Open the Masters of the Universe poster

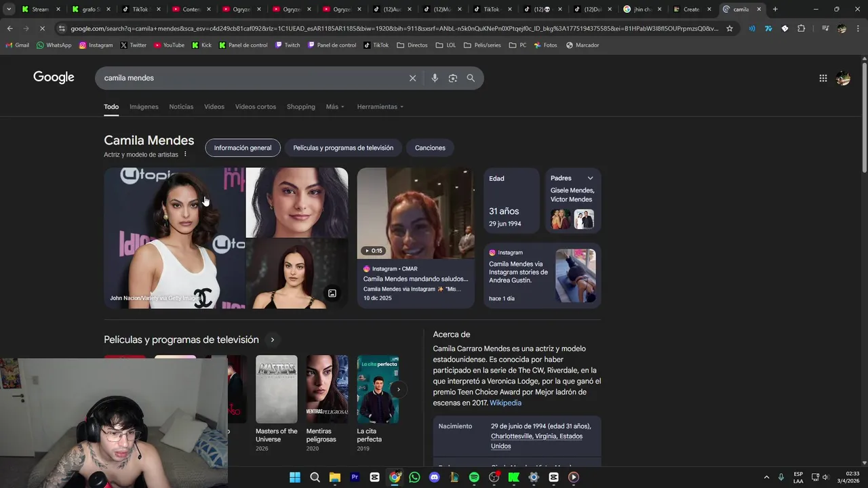tap(277, 389)
